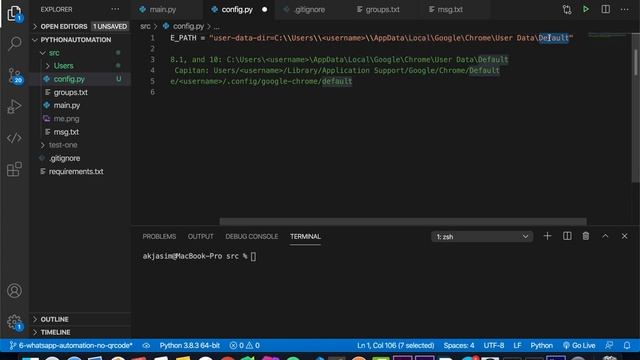Viewport: 640px width, 360px height.
Task: Kill the terminal with trash icon
Action: point(586,236)
